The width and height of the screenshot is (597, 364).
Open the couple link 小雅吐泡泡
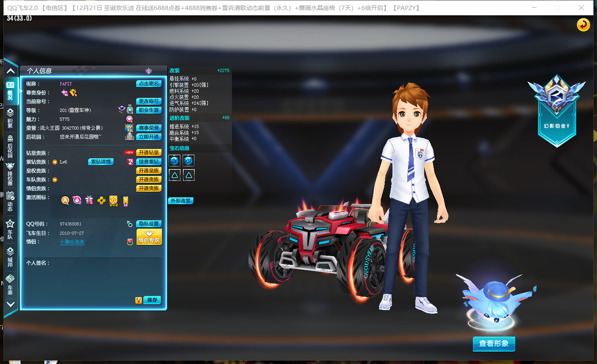click(72, 242)
